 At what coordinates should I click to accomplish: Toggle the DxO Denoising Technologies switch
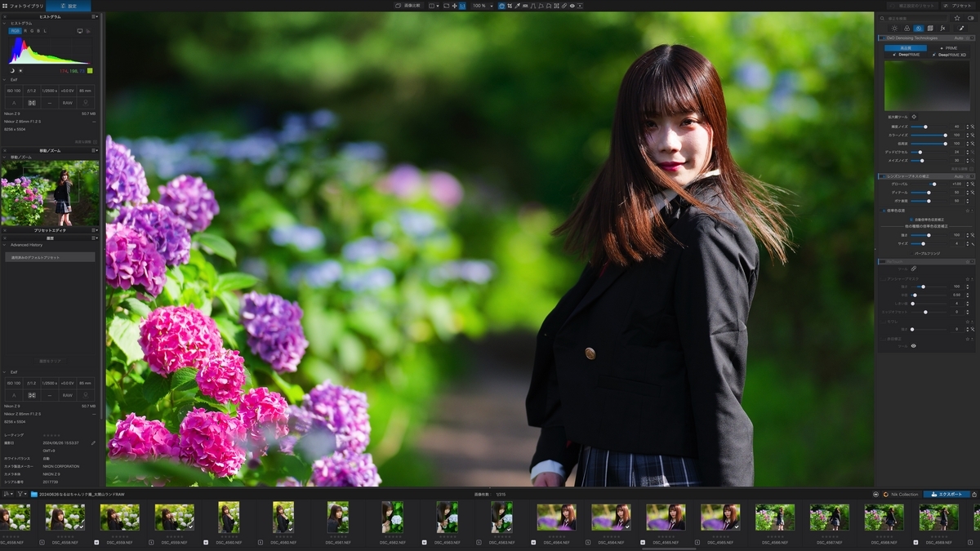[881, 38]
